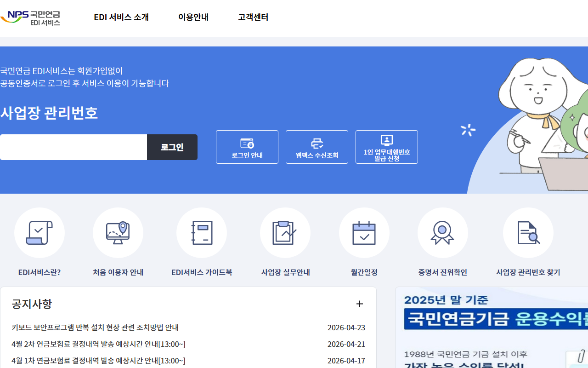This screenshot has height=368, width=588.
Task: Click the EDI서비스 가이드북 notebook icon
Action: point(202,233)
